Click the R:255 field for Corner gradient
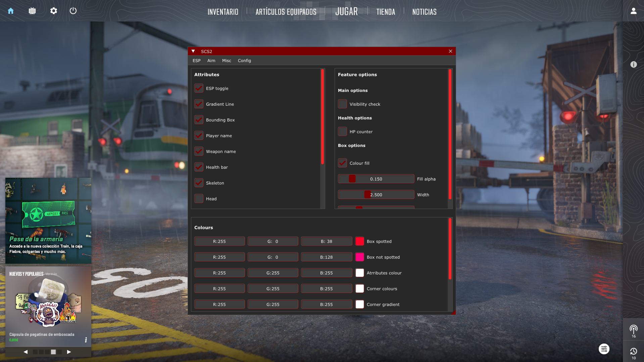 pyautogui.click(x=219, y=304)
